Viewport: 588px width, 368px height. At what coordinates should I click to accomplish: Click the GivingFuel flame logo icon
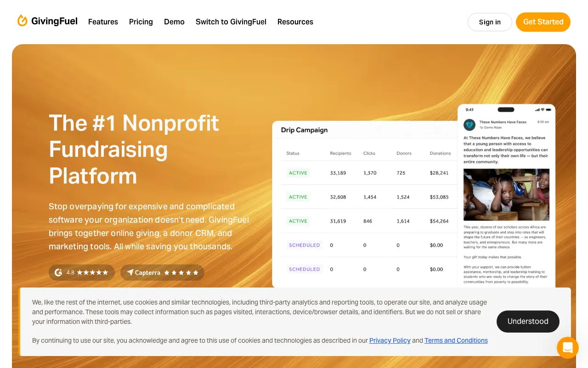[23, 21]
